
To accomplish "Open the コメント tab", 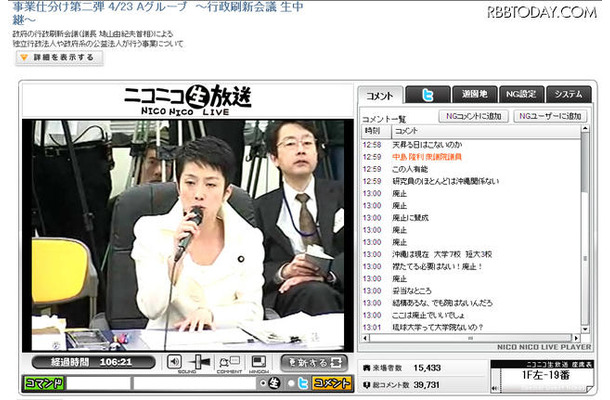I will tap(380, 95).
